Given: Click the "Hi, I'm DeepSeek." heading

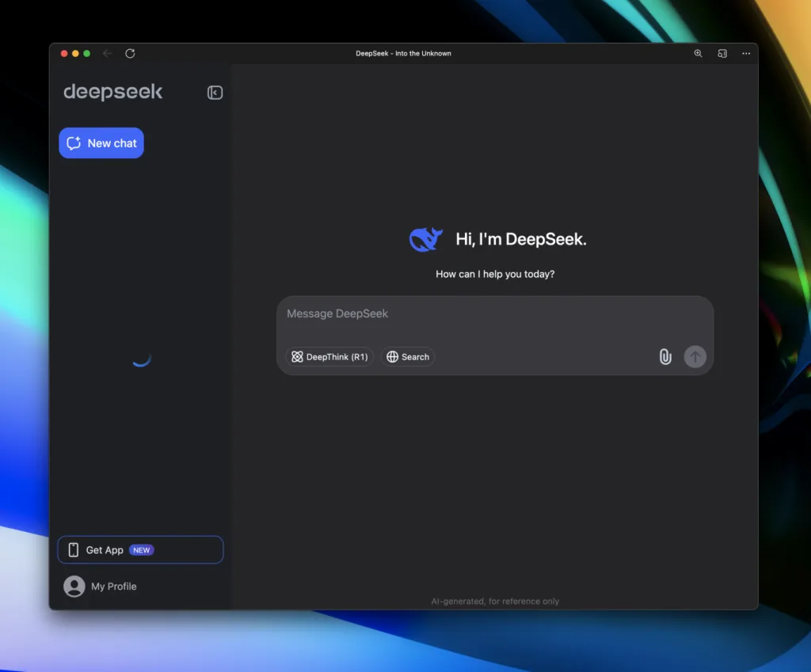Looking at the screenshot, I should coord(521,239).
